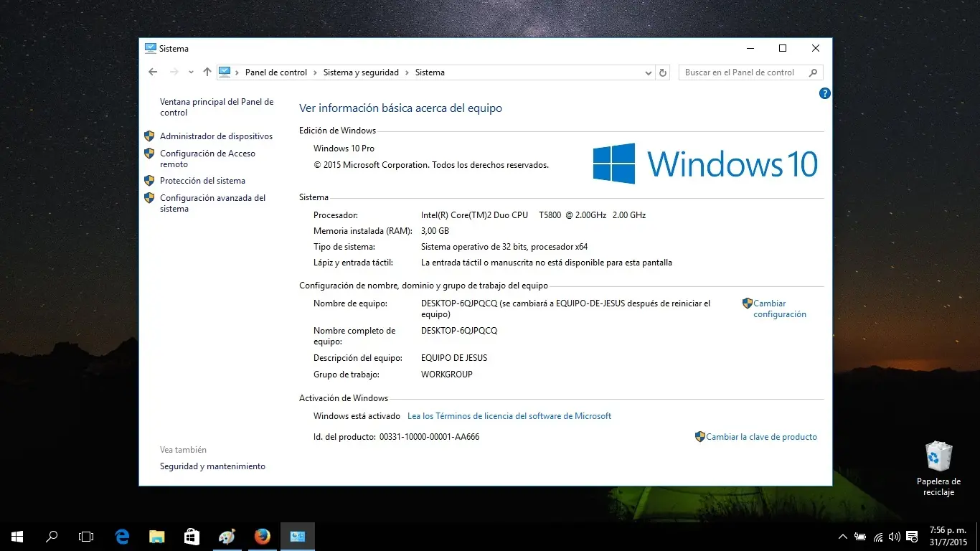
Task: Open the Windows Store from the taskbar
Action: point(191,536)
